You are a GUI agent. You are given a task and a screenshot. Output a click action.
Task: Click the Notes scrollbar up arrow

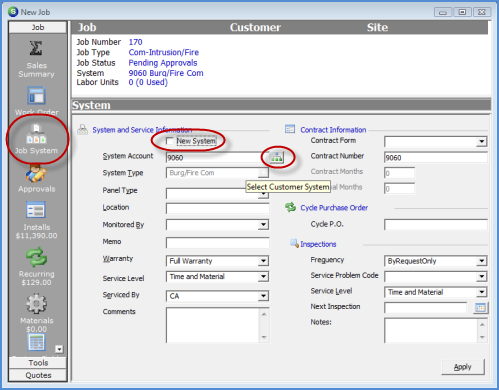coord(482,324)
